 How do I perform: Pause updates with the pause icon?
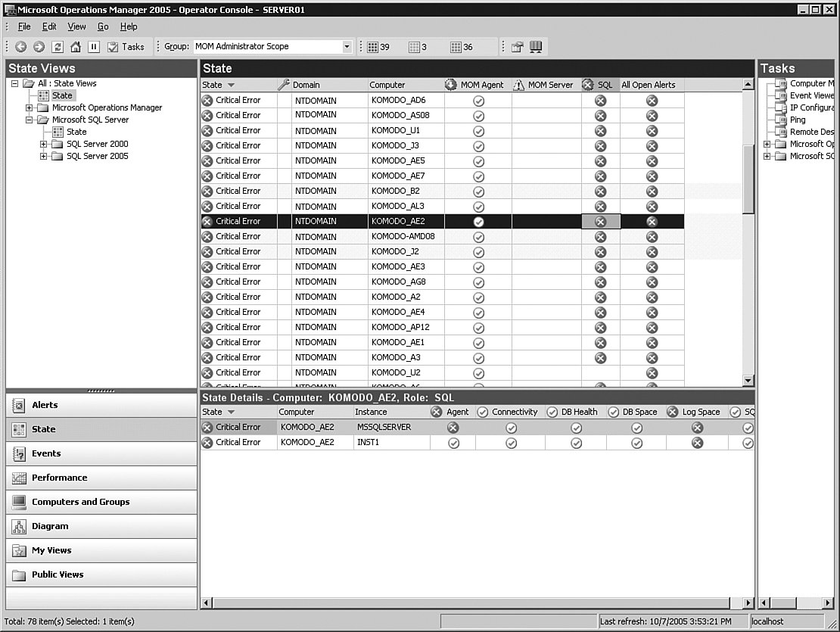coord(94,47)
